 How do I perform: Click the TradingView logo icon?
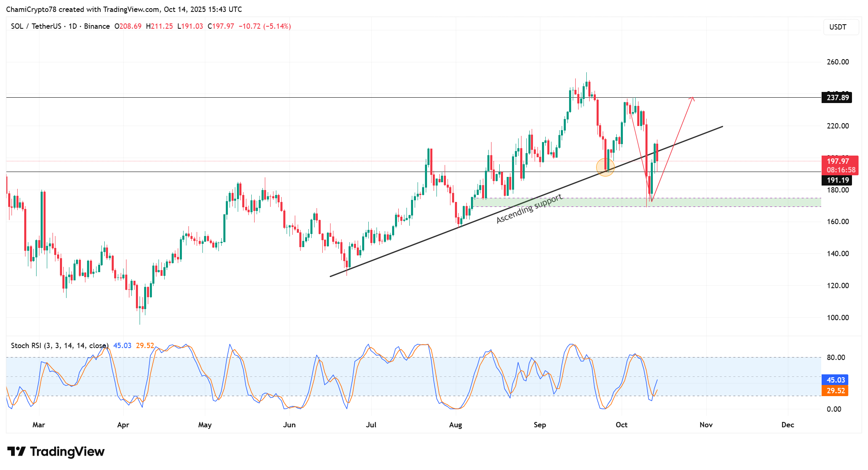pyautogui.click(x=16, y=452)
